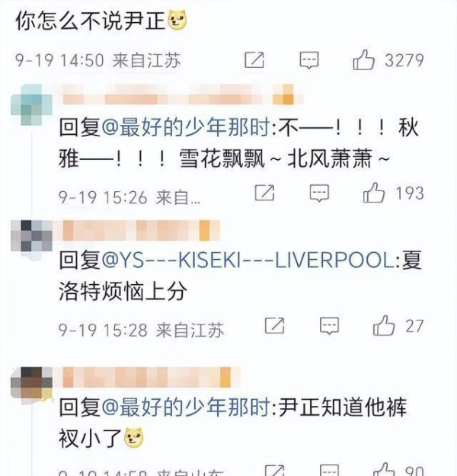Like the 夏洛特烦恼上分 reply with 27 likes
457x476 pixels.
click(x=384, y=325)
